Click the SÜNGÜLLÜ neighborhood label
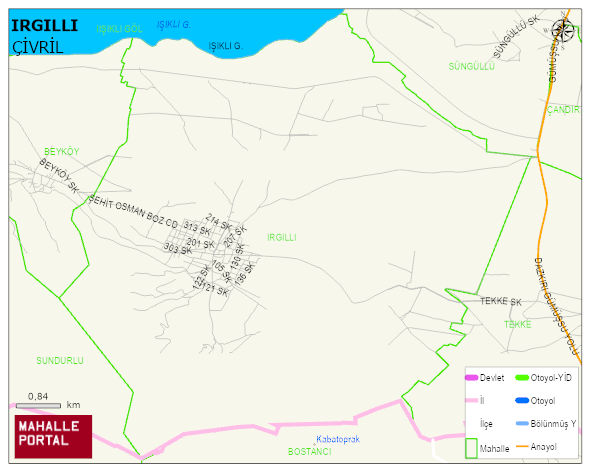Image resolution: width=591 pixels, height=472 pixels. (472, 66)
